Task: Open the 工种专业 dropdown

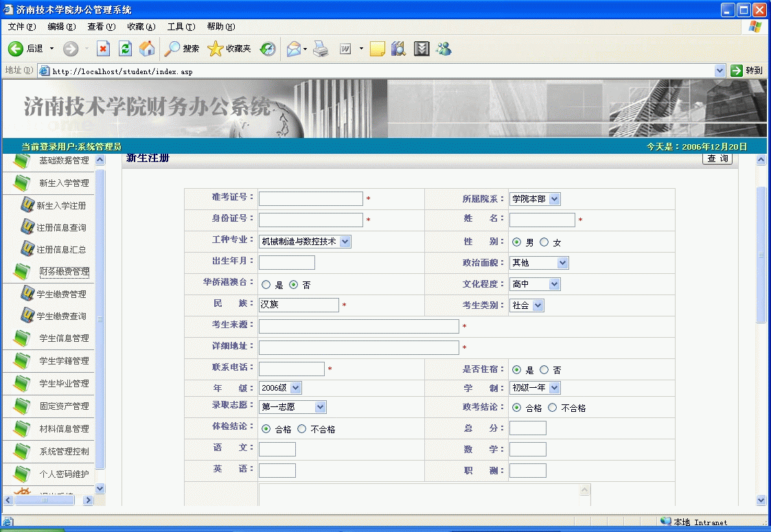Action: coord(305,242)
